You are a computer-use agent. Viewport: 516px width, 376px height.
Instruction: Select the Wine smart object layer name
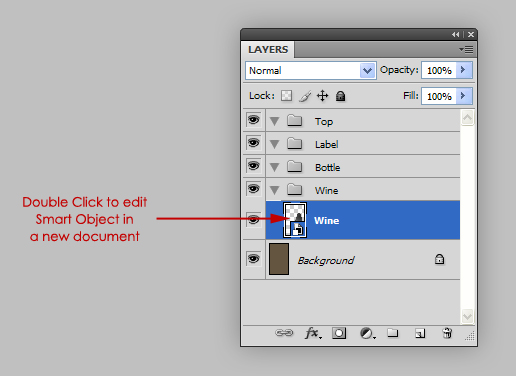point(327,221)
